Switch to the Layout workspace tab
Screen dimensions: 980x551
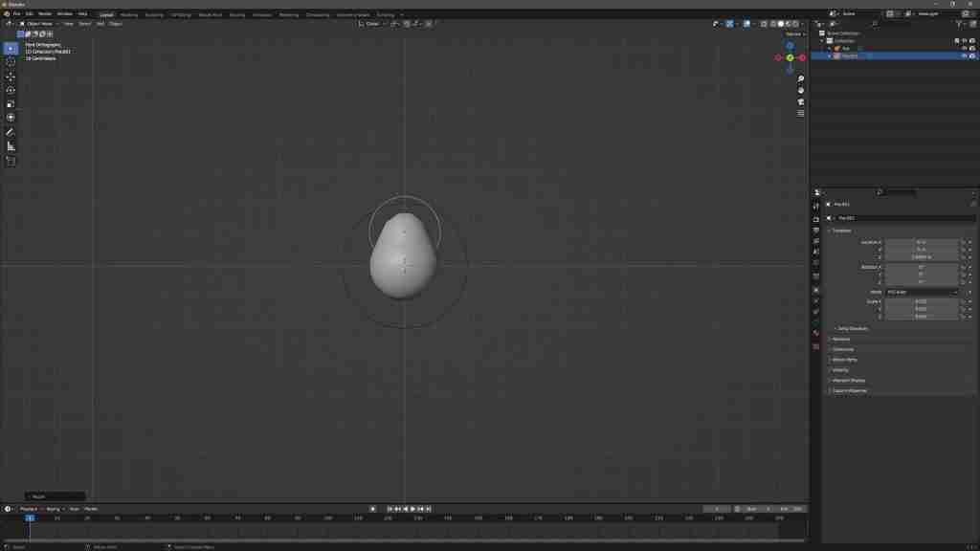pyautogui.click(x=107, y=14)
